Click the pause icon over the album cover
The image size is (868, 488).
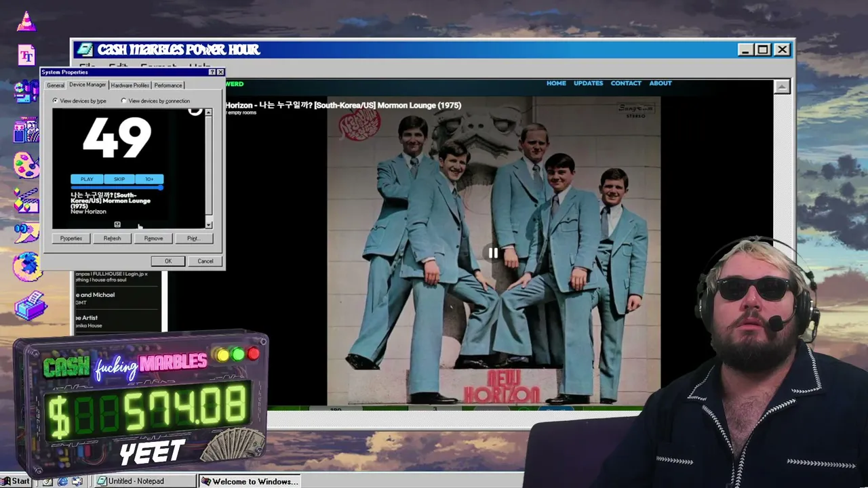coord(493,253)
